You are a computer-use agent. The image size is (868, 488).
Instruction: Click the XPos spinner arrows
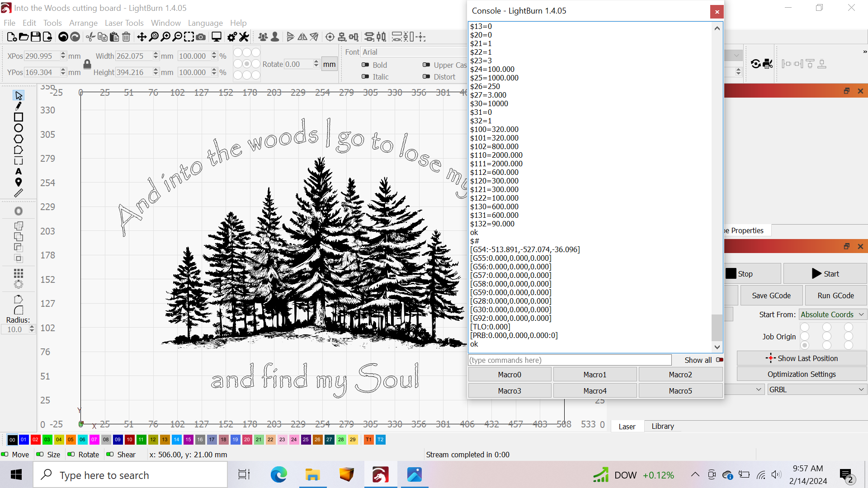coord(63,56)
